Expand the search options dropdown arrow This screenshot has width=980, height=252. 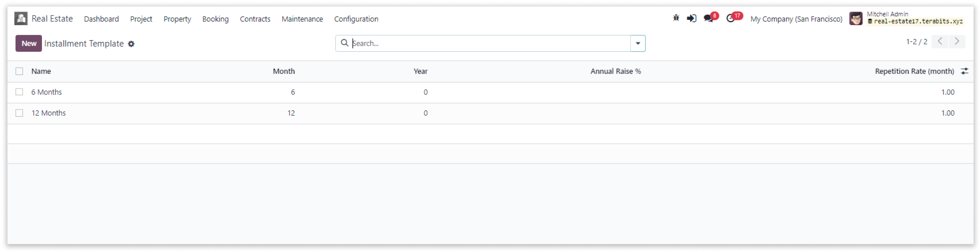tap(638, 43)
